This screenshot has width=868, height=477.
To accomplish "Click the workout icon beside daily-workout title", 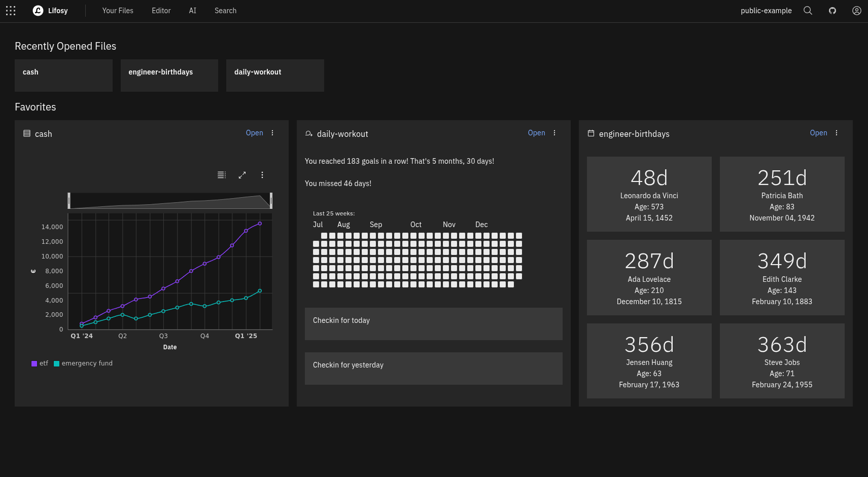I will click(x=308, y=133).
